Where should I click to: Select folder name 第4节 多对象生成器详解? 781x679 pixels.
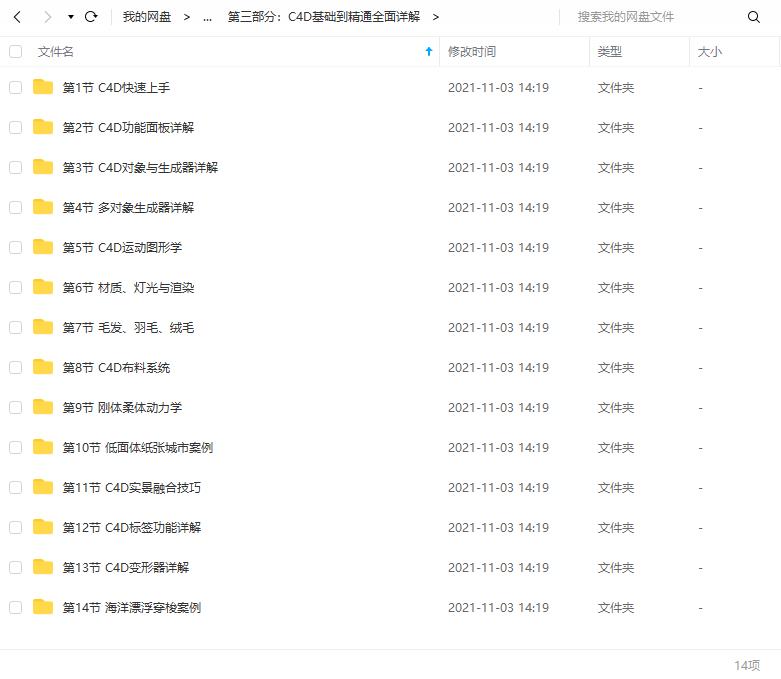coord(128,207)
